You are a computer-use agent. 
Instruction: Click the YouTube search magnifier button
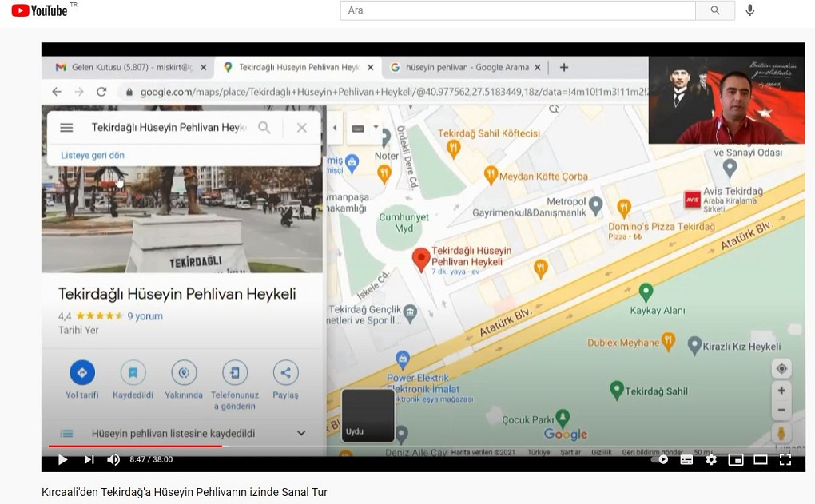[x=715, y=10]
